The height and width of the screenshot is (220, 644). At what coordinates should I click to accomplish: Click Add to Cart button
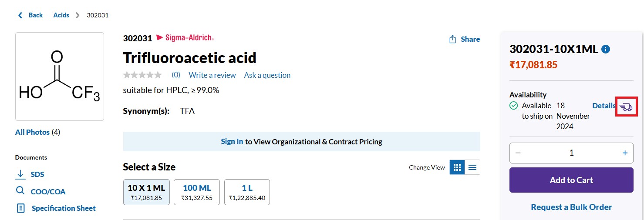[571, 180]
